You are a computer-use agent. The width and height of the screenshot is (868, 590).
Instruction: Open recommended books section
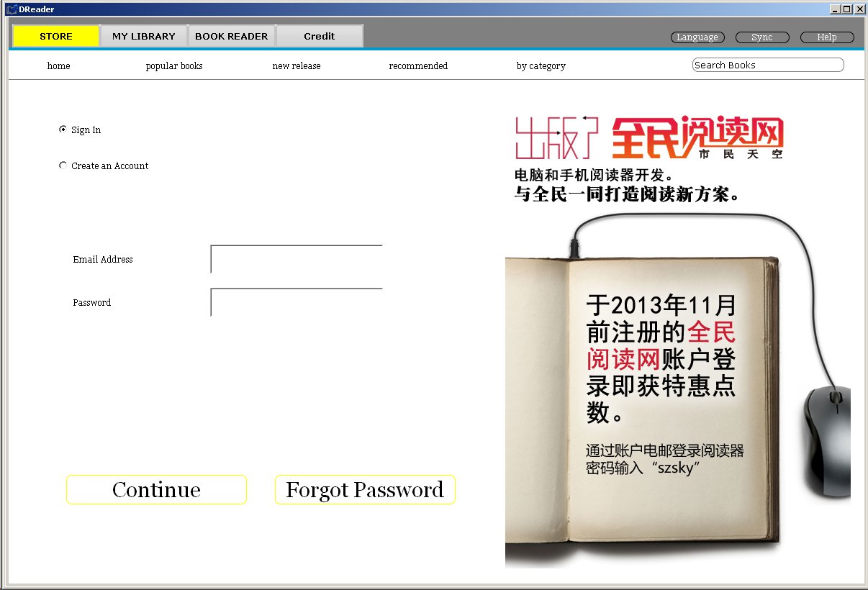[x=418, y=65]
